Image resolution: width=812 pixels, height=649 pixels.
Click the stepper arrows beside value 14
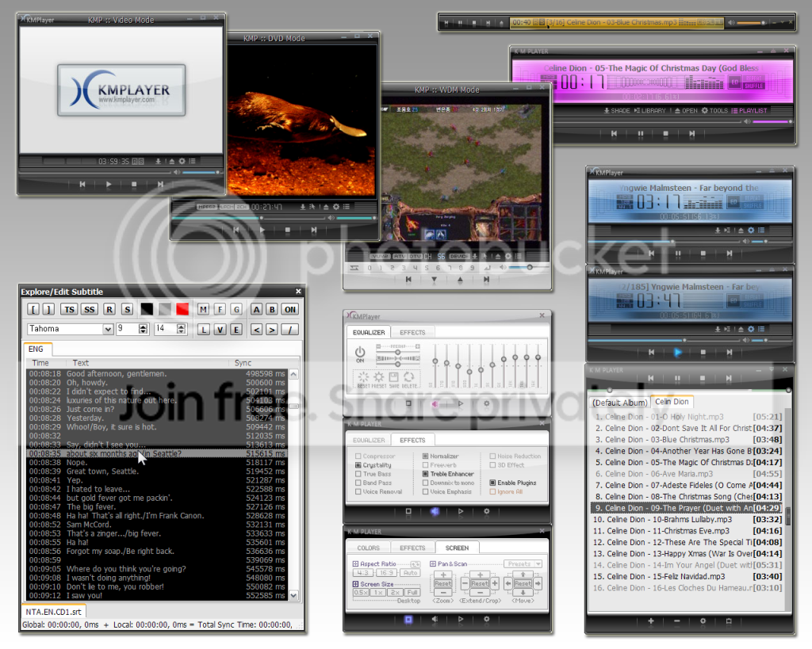pos(181,329)
